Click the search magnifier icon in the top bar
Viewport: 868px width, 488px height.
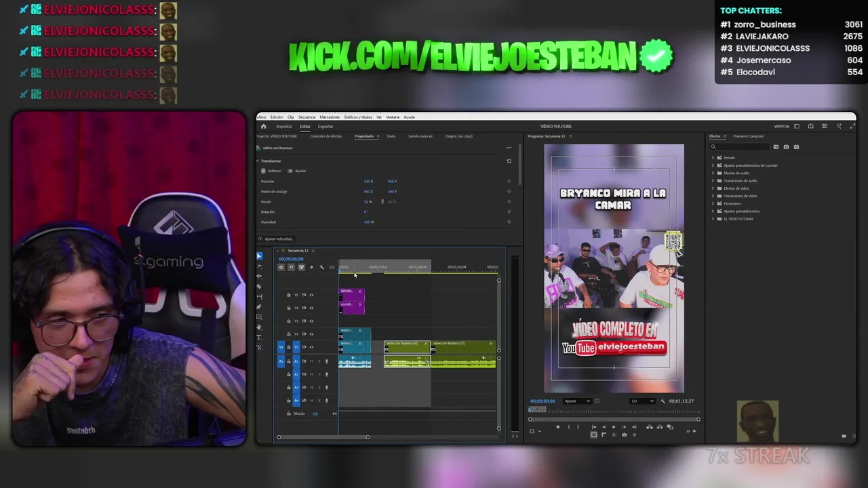(839, 126)
